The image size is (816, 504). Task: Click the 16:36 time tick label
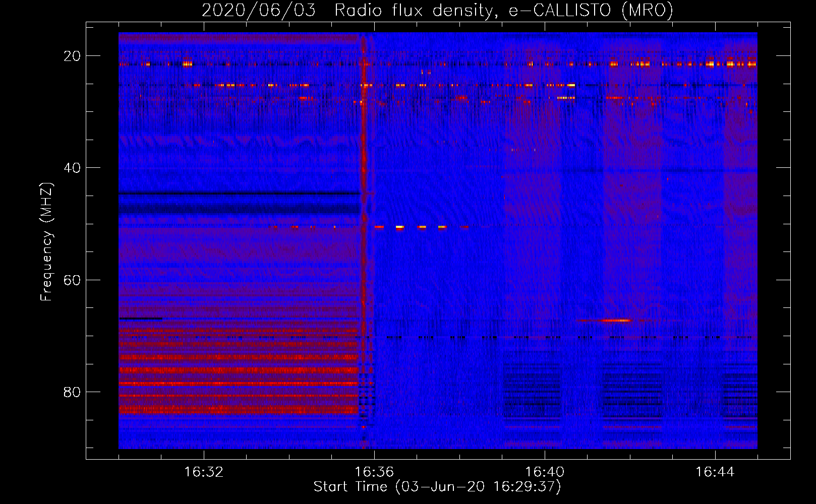pos(374,472)
